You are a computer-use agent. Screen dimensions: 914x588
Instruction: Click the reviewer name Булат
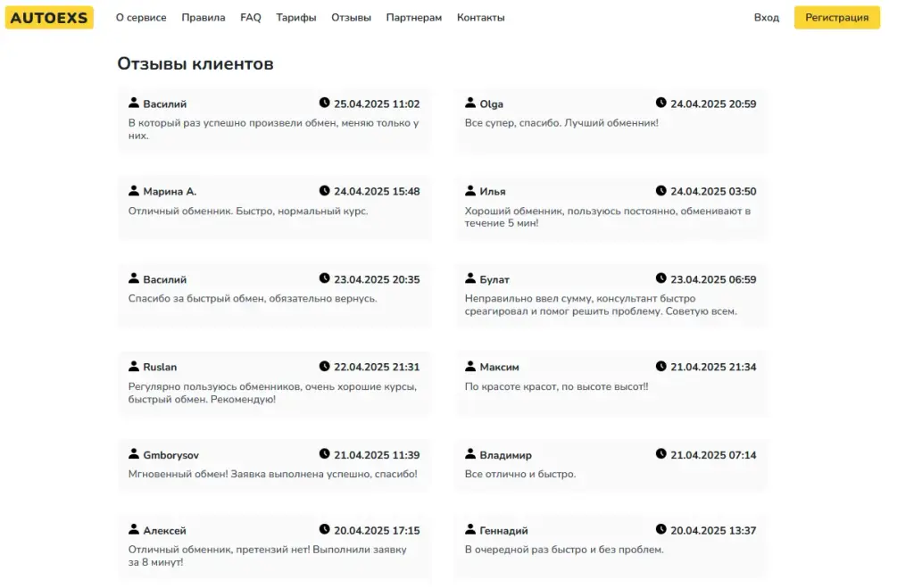click(x=494, y=279)
